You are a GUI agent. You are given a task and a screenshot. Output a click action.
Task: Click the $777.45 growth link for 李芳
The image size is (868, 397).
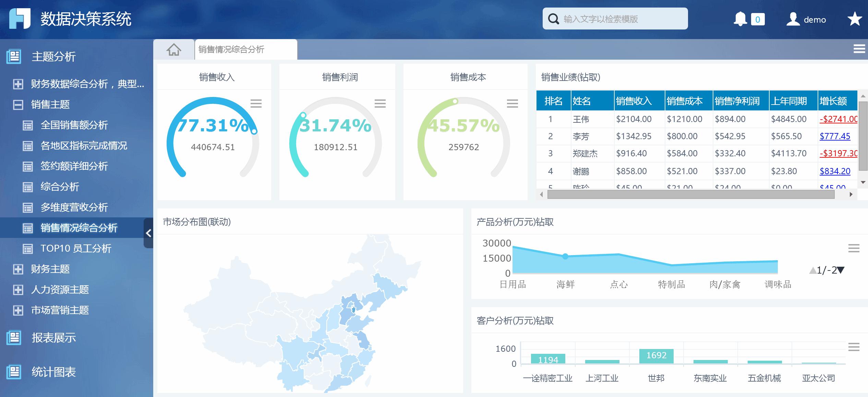click(834, 136)
